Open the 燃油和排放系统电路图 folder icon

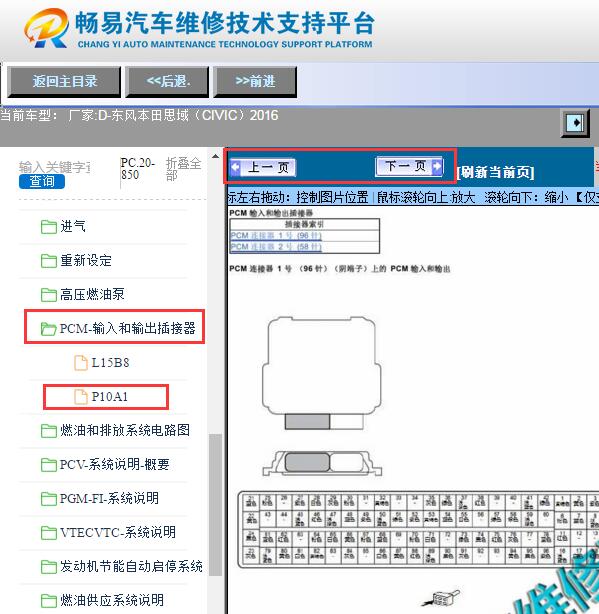(x=49, y=431)
